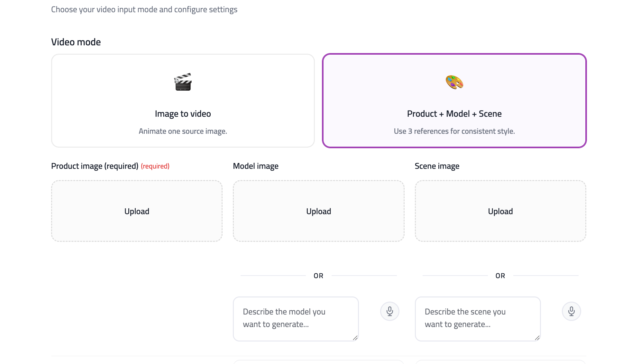Open the Scene image Upload area
The image size is (631, 364).
tap(500, 211)
